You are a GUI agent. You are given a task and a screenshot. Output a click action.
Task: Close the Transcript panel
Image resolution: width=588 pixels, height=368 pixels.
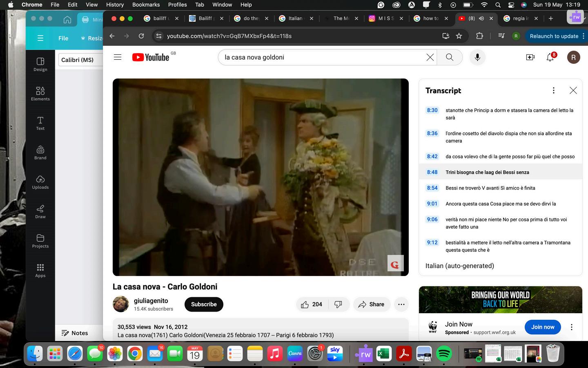(x=573, y=90)
